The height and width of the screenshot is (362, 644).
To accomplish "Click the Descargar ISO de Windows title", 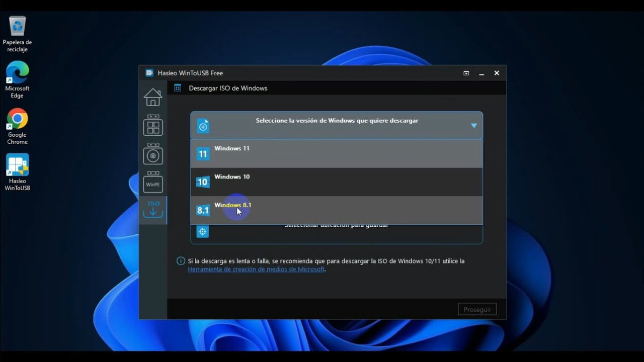I will pos(228,88).
